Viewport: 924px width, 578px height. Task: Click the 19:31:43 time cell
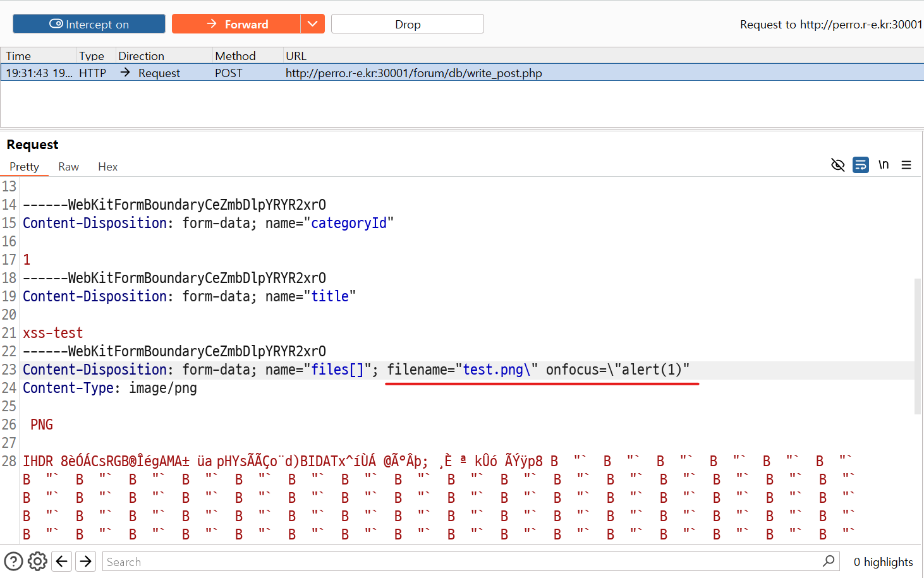click(39, 73)
